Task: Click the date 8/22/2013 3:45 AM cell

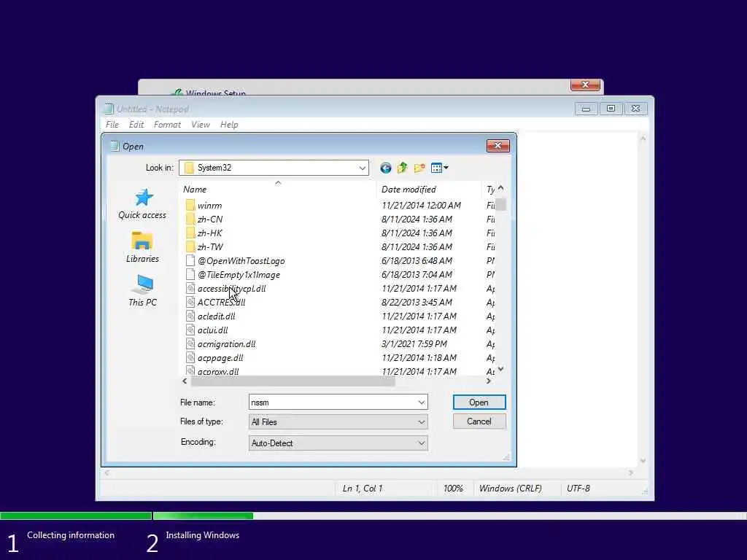Action: tap(417, 302)
